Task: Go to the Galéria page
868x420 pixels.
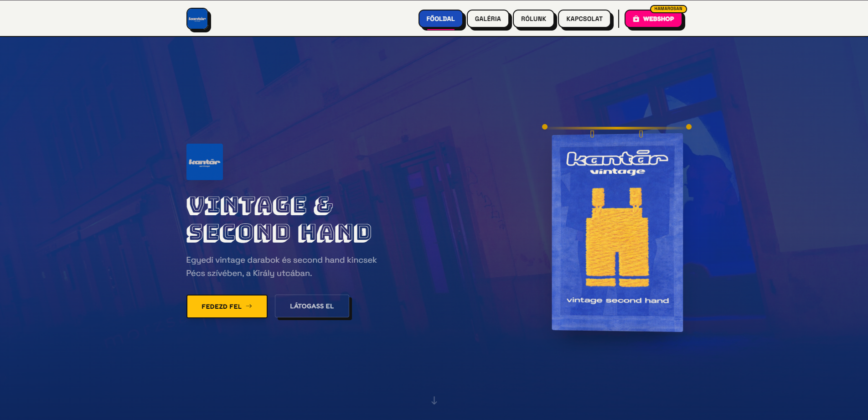Action: (488, 19)
